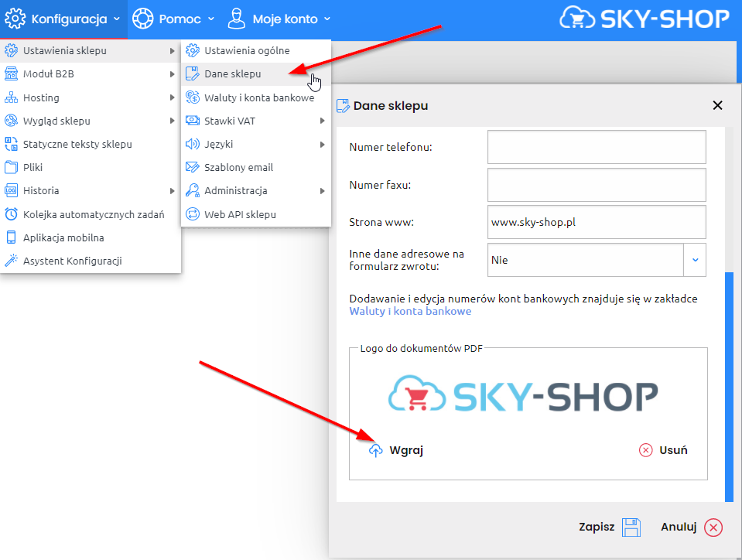Expand the Wygląd sklepu submenu arrow
The image size is (742, 560).
[x=173, y=121]
